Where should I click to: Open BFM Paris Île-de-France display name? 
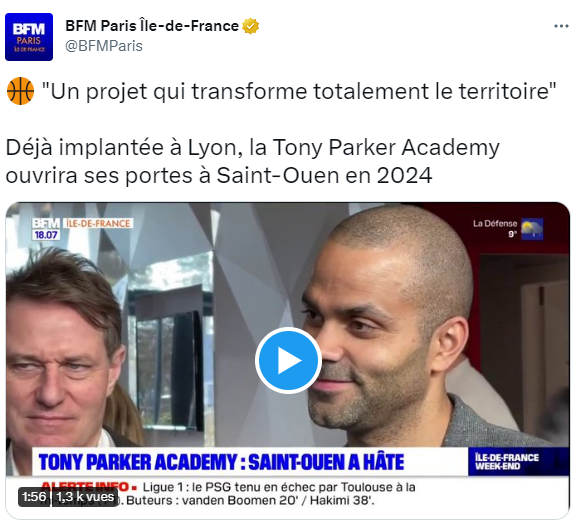(152, 26)
